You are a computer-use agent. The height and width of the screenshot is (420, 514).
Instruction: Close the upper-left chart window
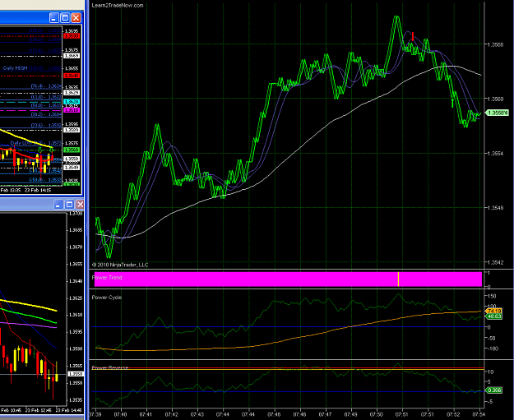76,18
